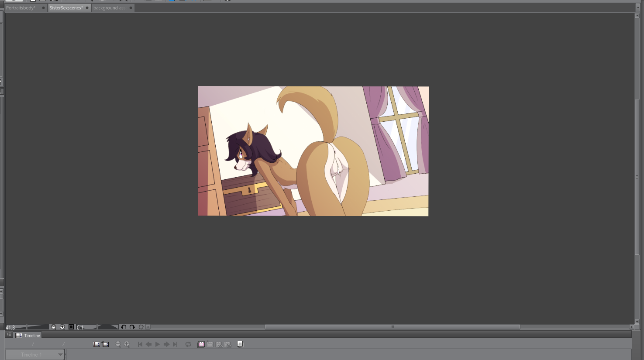Image resolution: width=644 pixels, height=360 pixels.
Task: Open the Timeline 1 dropdown
Action: click(35, 355)
